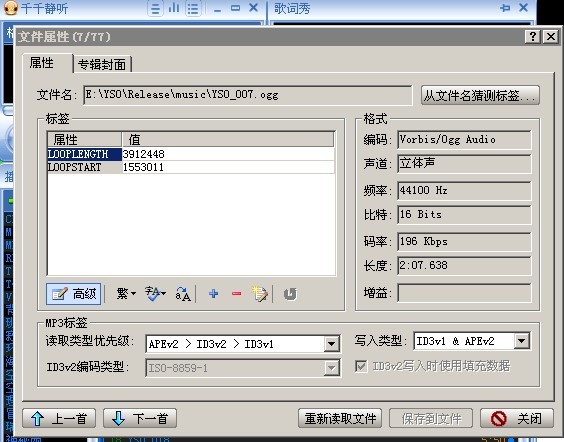Click the blue plus add tag icon
The width and height of the screenshot is (564, 442).
click(x=213, y=294)
